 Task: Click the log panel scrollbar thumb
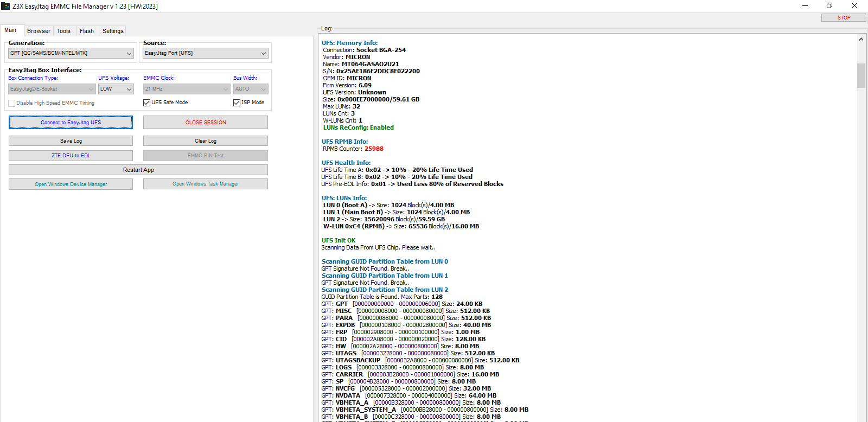861,75
